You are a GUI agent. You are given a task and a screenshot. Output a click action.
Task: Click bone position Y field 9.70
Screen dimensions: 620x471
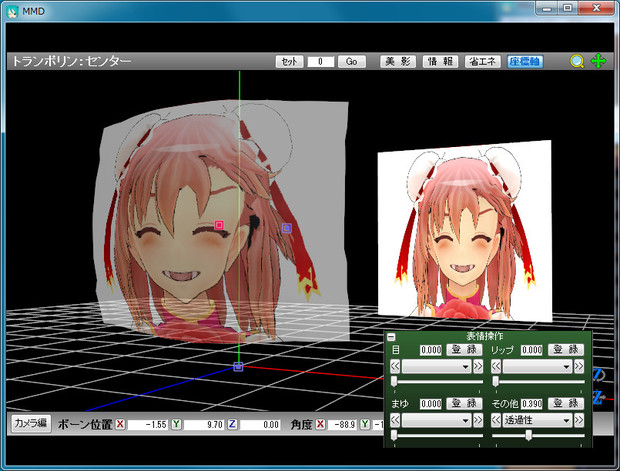coord(204,424)
